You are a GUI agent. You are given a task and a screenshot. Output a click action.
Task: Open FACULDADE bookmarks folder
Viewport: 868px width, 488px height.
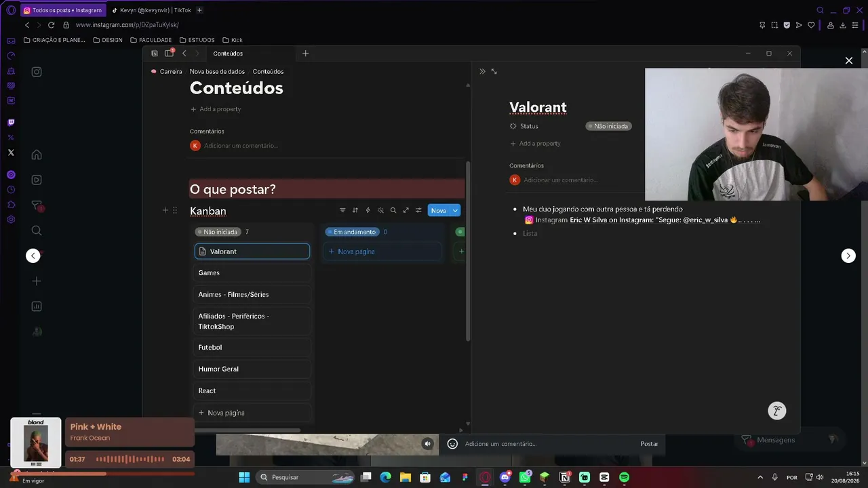[151, 40]
